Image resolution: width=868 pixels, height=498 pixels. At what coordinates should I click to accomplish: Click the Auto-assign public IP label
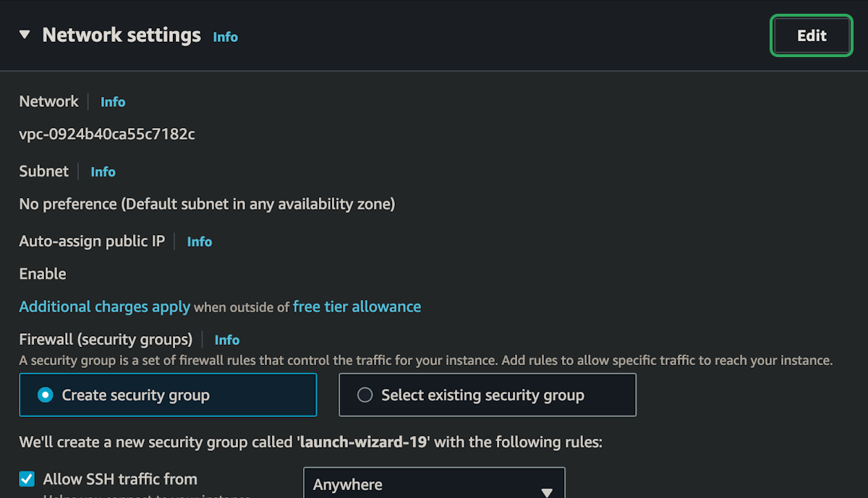92,241
